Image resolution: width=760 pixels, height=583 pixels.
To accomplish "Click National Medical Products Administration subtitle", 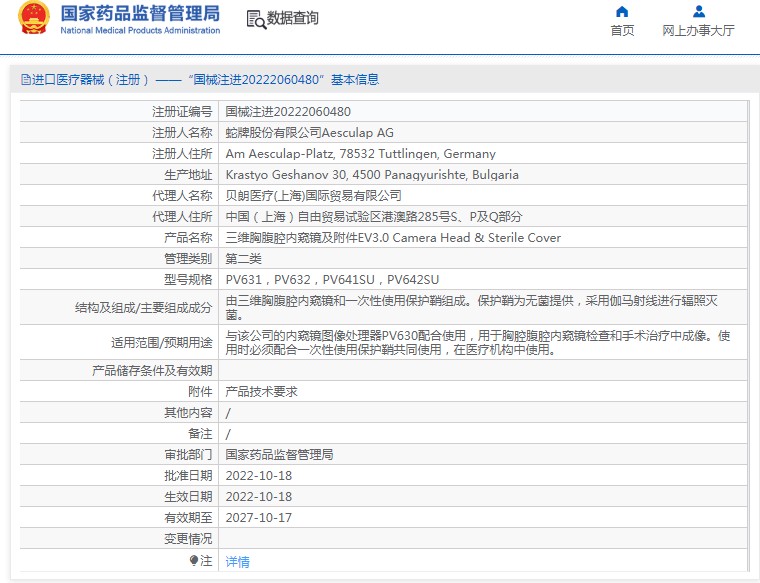I will click(140, 30).
